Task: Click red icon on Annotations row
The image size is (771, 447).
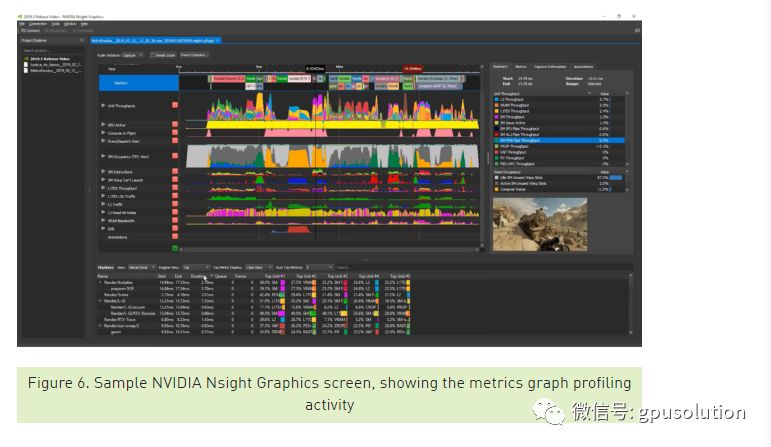Action: coord(175,237)
